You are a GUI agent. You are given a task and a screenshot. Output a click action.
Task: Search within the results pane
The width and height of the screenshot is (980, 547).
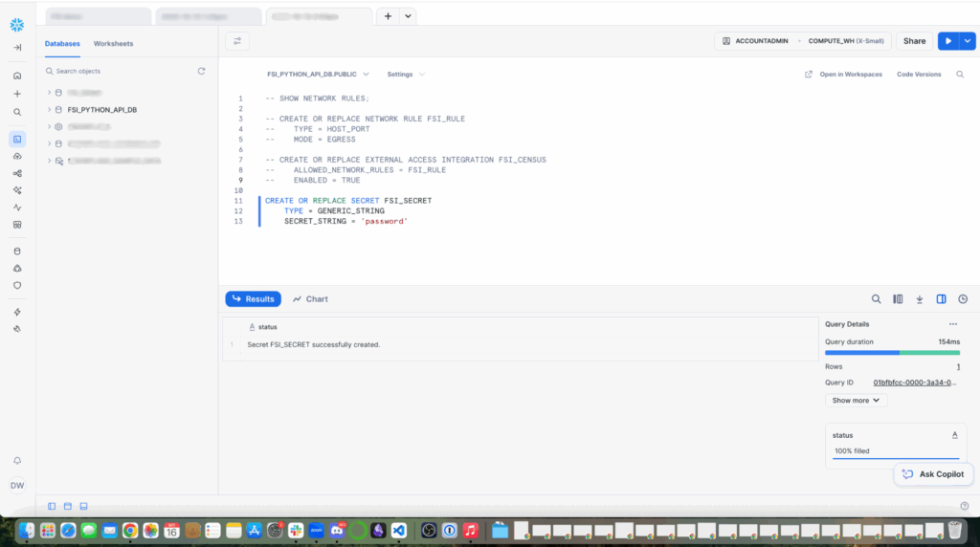pyautogui.click(x=877, y=299)
